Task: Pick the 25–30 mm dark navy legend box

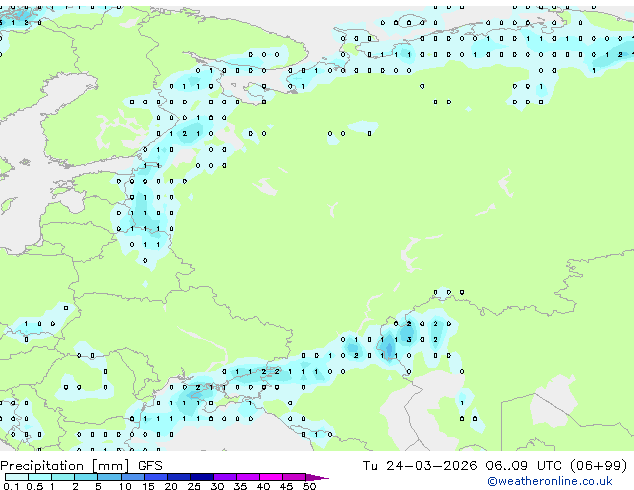Action: (202, 477)
